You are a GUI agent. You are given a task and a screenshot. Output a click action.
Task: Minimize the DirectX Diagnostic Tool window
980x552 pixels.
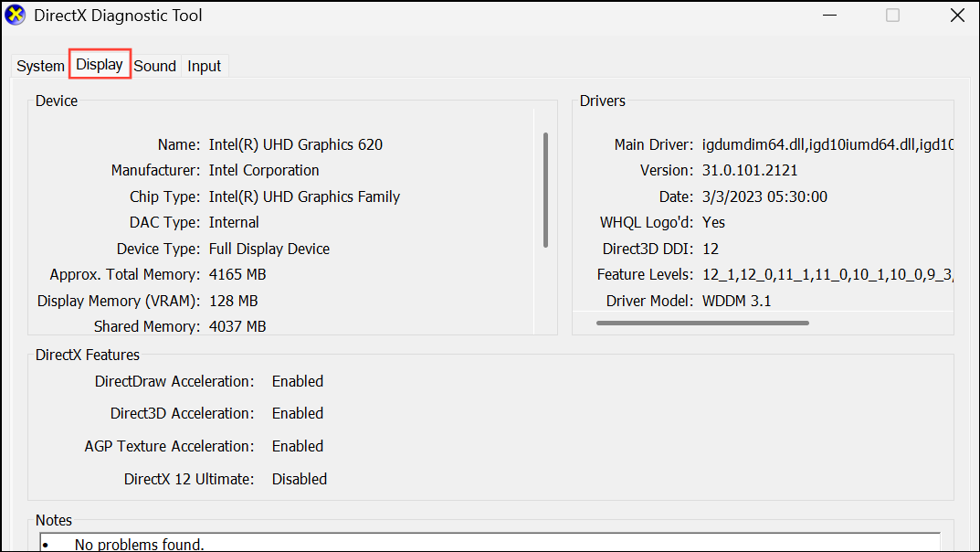(829, 16)
